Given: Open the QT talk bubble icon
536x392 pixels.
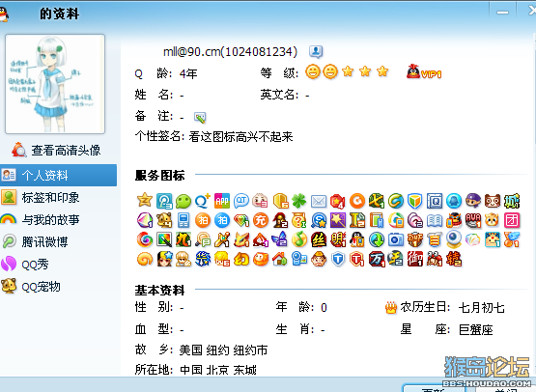Looking at the screenshot, I should pyautogui.click(x=241, y=201).
